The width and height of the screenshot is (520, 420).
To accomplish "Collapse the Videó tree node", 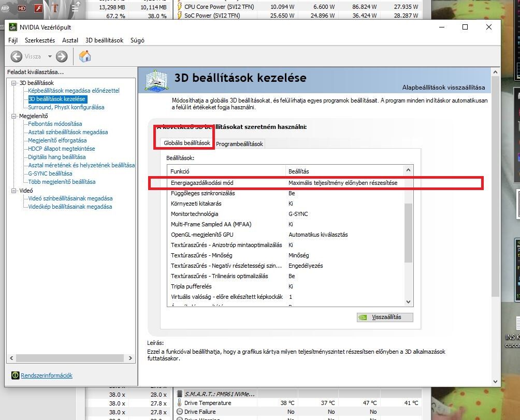I will [x=13, y=191].
